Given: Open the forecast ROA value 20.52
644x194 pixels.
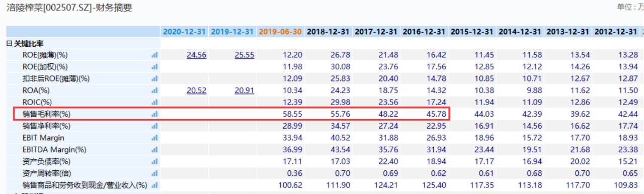Looking at the screenshot, I should [196, 90].
